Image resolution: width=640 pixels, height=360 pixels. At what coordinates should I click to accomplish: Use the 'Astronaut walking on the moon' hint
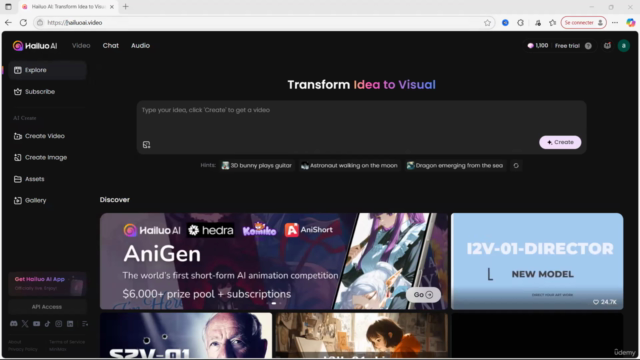[349, 166]
